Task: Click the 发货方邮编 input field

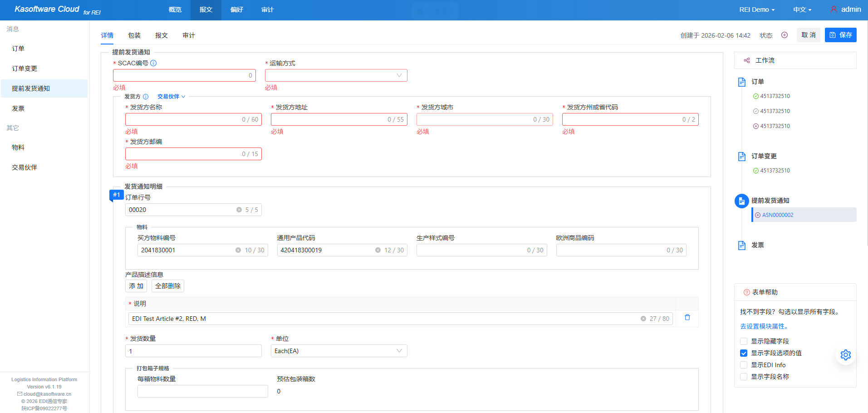Action: pyautogui.click(x=193, y=154)
